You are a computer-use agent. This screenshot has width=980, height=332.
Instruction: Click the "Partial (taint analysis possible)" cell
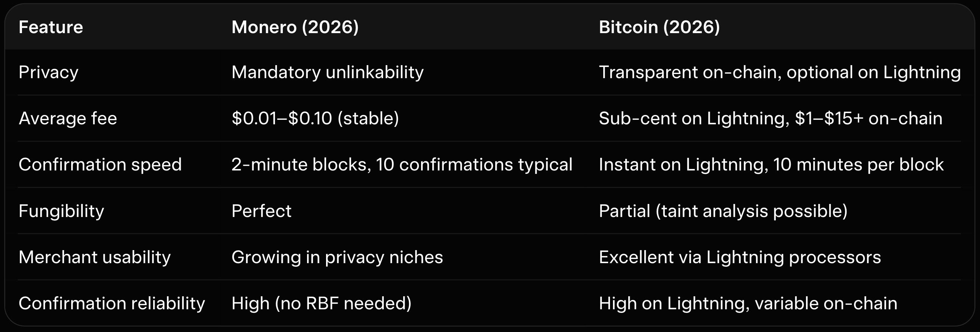(x=723, y=211)
